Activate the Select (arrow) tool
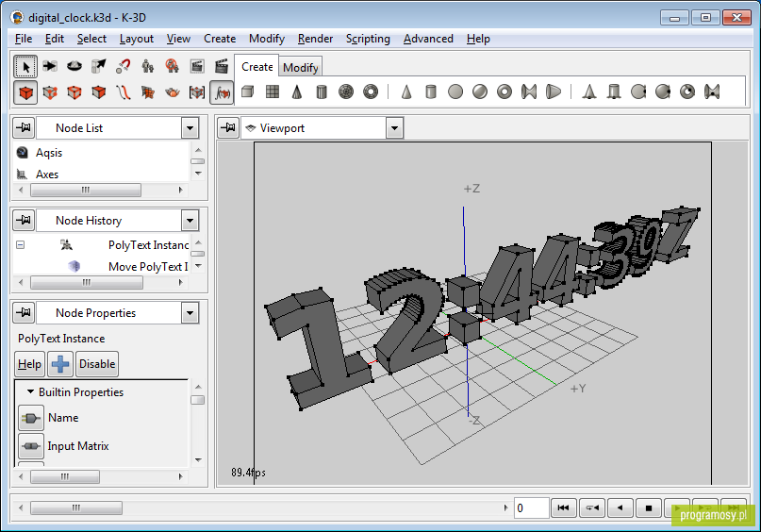 coord(25,66)
